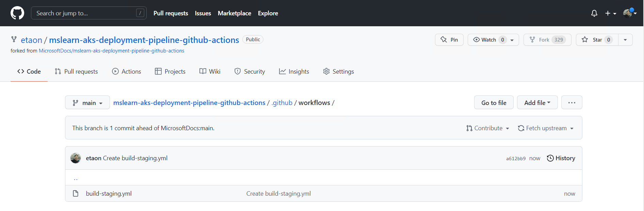Screen dimensions: 644x211
Task: Open the GitHub home logo
Action: point(17,13)
